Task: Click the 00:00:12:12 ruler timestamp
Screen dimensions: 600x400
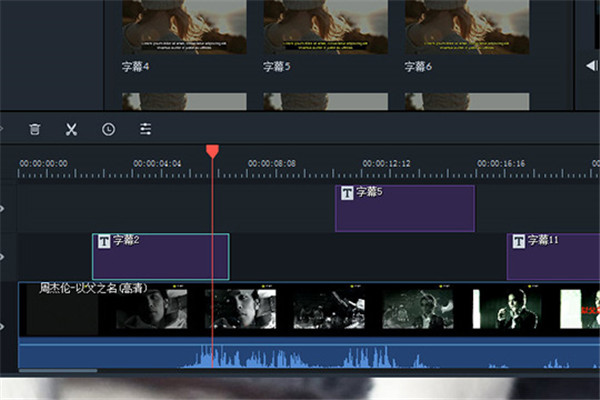Action: click(x=386, y=163)
